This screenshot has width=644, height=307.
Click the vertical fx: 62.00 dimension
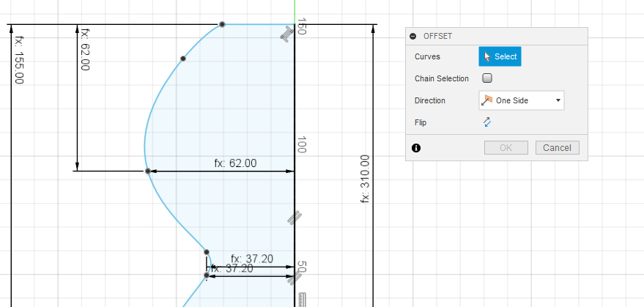[x=84, y=49]
